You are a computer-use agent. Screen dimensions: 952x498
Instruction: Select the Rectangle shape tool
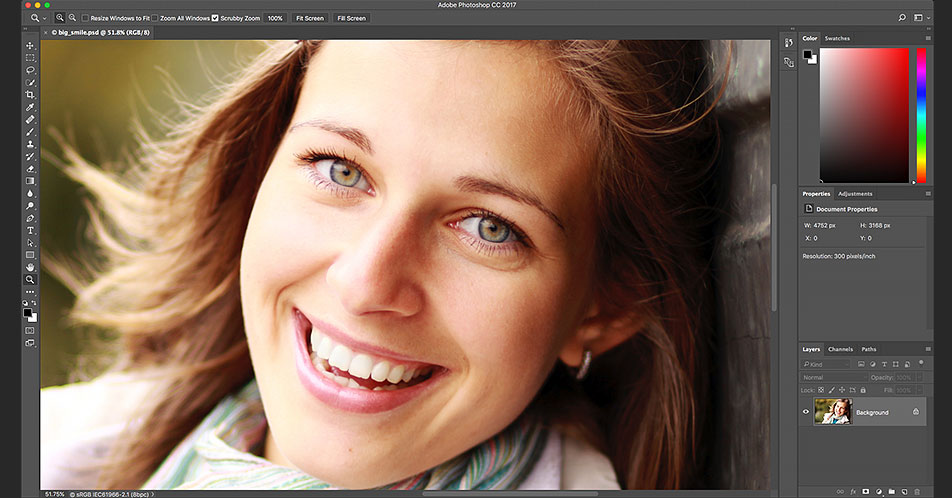coord(30,255)
